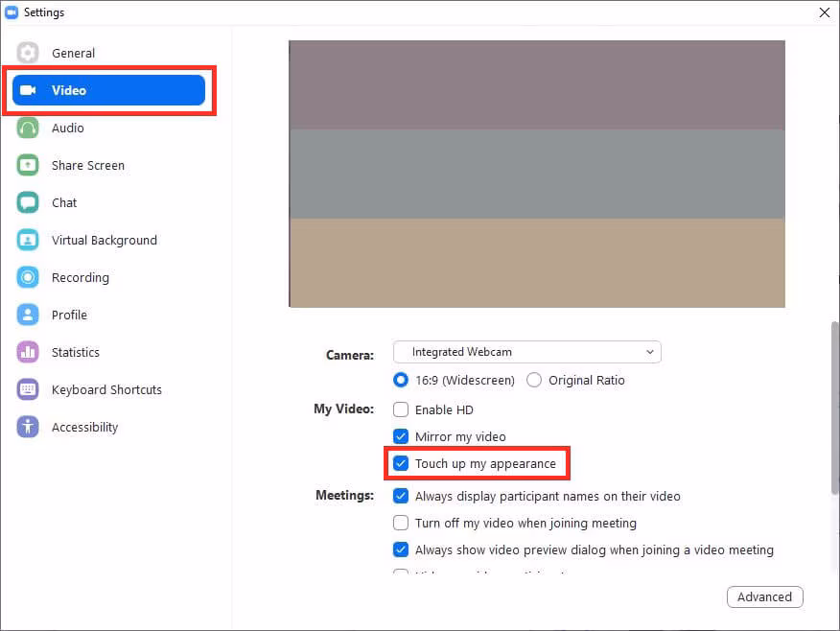
Task: Uncheck Mirror my video
Action: click(401, 436)
